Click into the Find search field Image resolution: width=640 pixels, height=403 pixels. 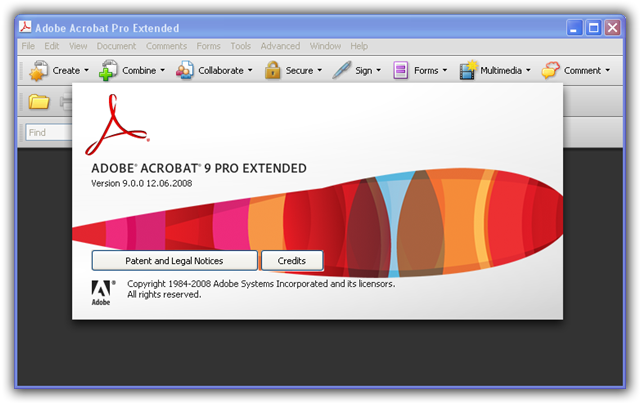click(49, 132)
